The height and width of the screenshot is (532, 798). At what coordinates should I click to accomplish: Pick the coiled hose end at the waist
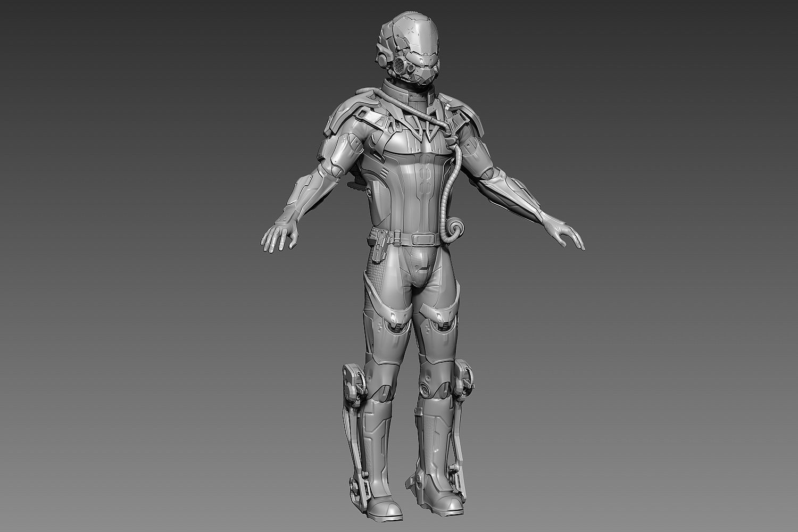click(456, 230)
